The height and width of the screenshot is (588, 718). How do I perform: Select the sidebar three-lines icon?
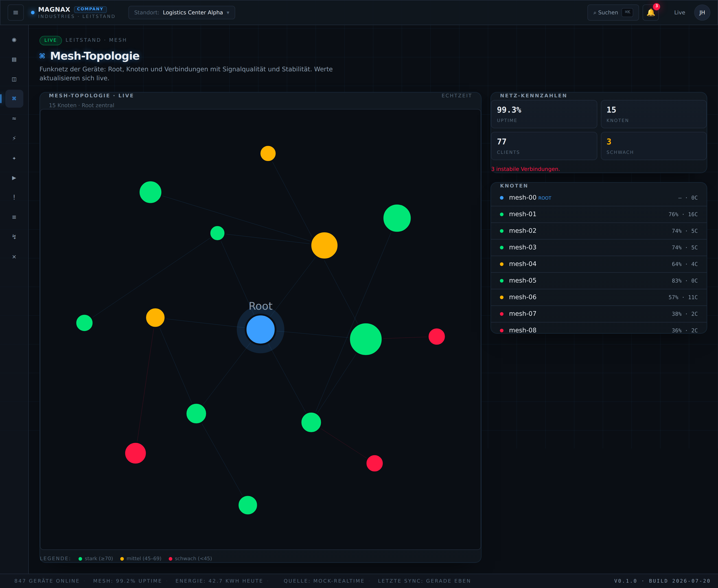click(x=14, y=217)
